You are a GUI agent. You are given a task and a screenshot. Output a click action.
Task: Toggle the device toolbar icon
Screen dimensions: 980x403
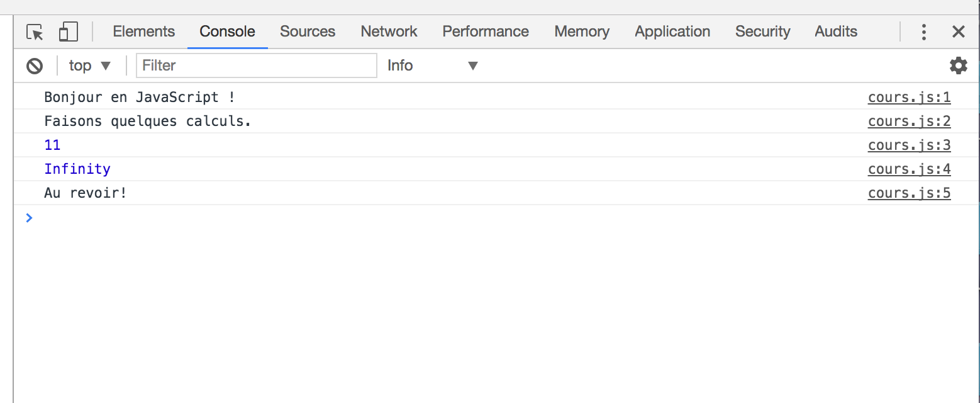[68, 31]
